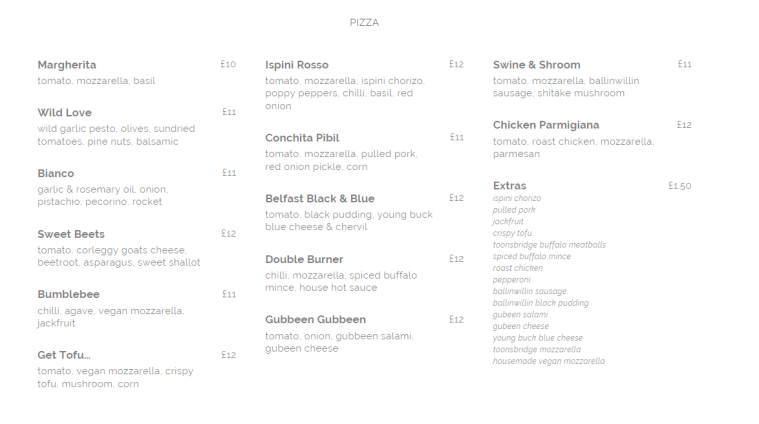
Task: Select the Chicken Parmigiana pizza heading
Action: (546, 126)
